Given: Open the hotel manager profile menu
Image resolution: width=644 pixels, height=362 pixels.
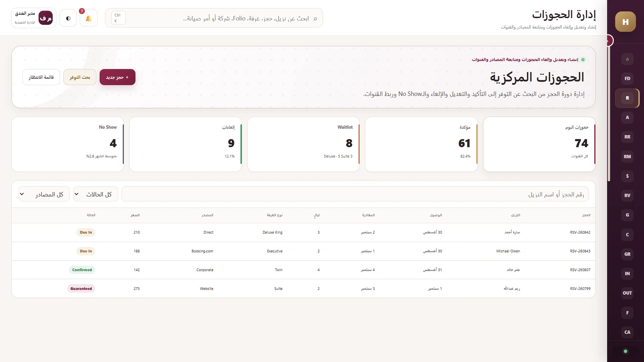Looking at the screenshot, I should 34,18.
